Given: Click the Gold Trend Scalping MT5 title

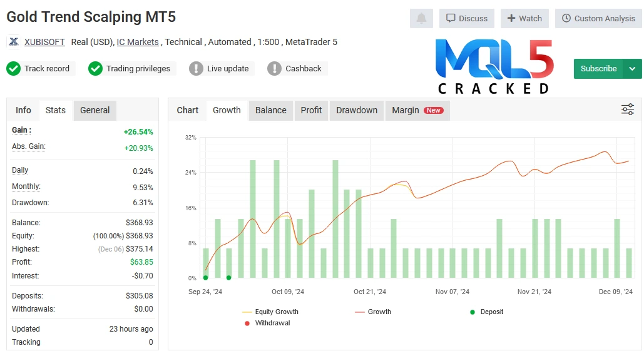Looking at the screenshot, I should click(x=91, y=17).
